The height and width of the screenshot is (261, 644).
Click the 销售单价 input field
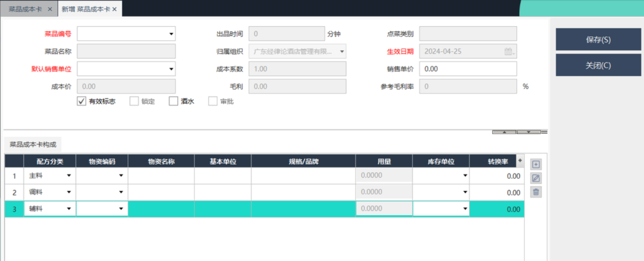467,69
